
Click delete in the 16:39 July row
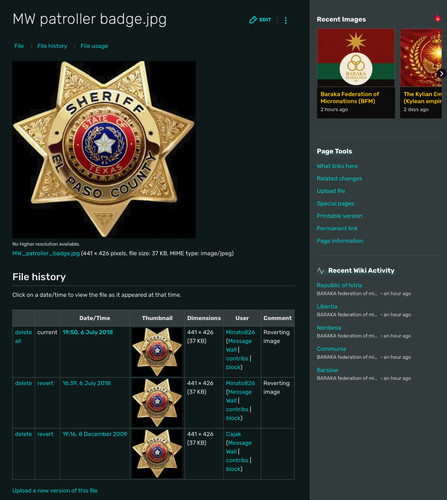23,383
